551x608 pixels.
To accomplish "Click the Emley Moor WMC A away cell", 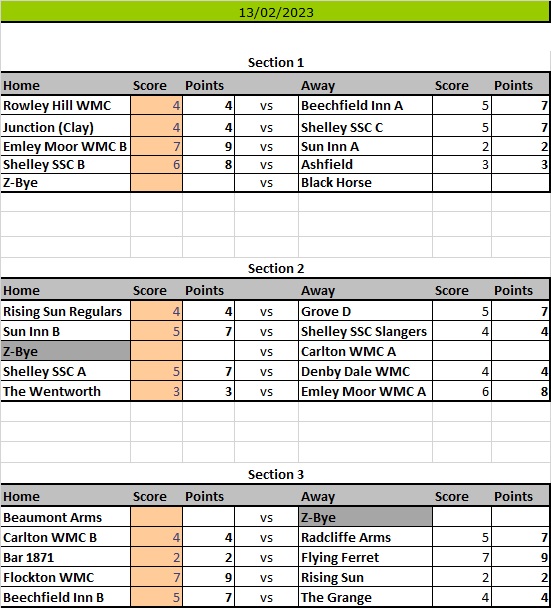I will tap(365, 391).
